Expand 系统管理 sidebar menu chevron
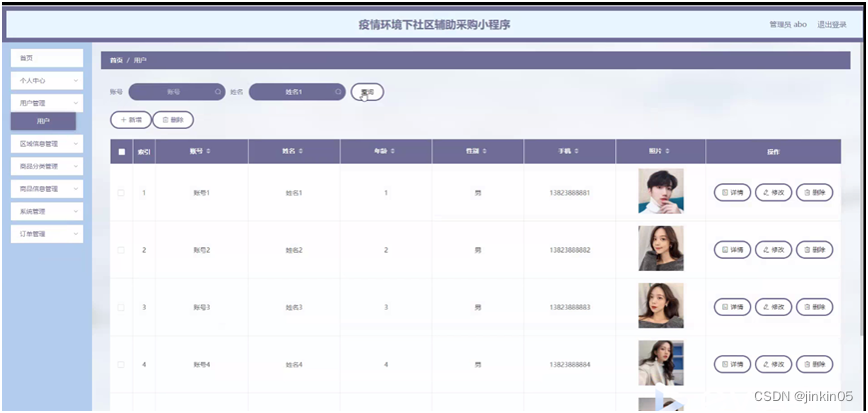This screenshot has height=413, width=868. (x=76, y=212)
